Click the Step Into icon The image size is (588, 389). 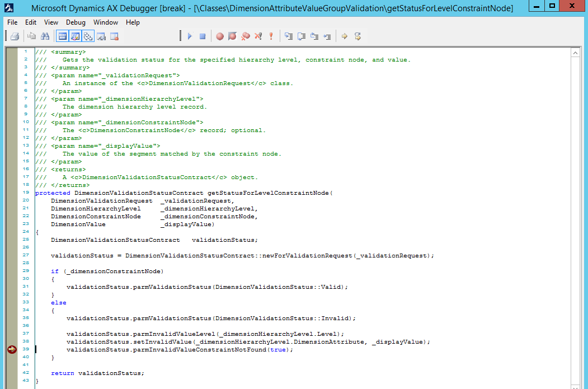point(288,36)
